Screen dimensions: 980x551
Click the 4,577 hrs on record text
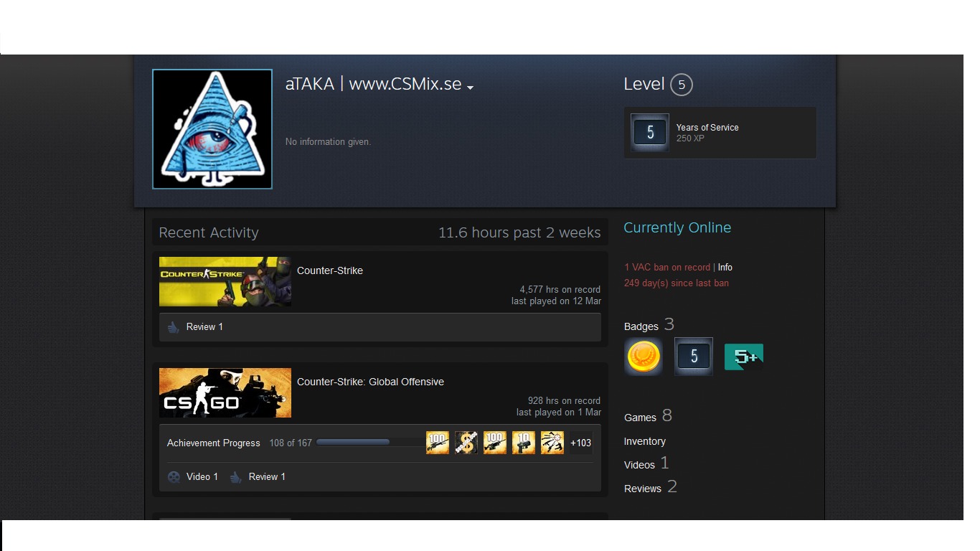[x=560, y=289]
